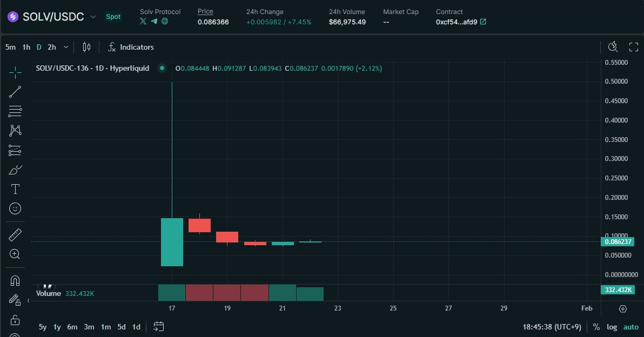Click the chart legend SOLV/USDC-136 title
This screenshot has width=644, height=337.
[x=92, y=68]
